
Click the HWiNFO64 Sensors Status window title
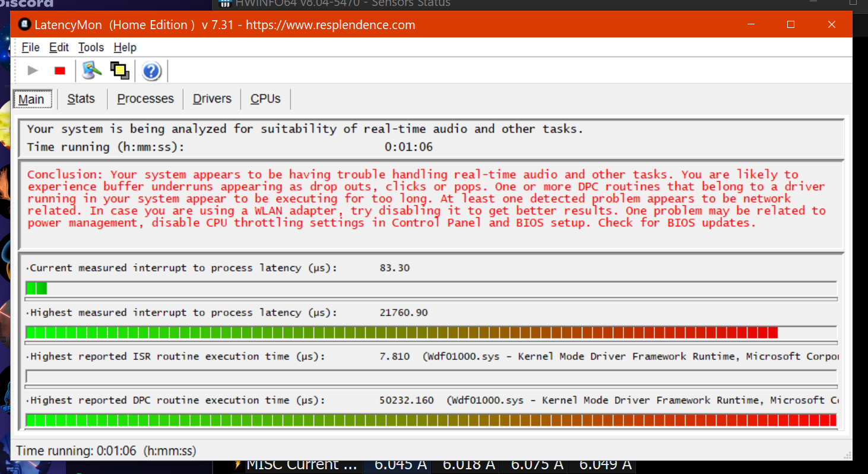pyautogui.click(x=343, y=4)
